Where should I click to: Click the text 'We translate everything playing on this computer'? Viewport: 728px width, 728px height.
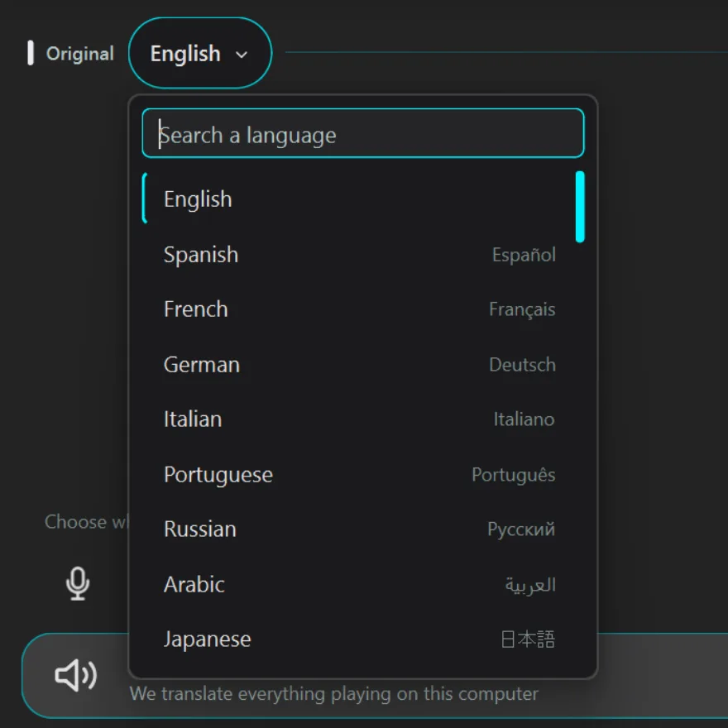tap(334, 694)
